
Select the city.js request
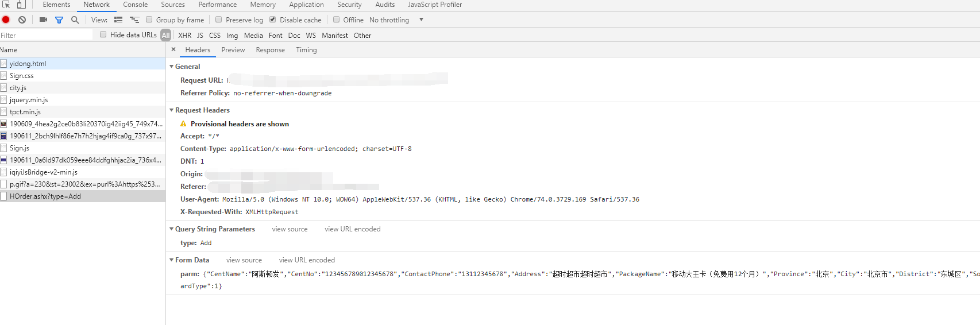83,88
